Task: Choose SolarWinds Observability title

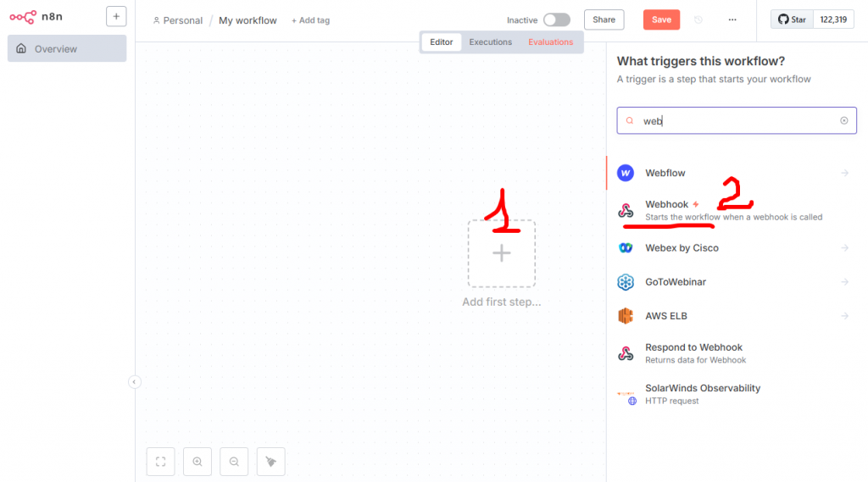Action: 703,389
